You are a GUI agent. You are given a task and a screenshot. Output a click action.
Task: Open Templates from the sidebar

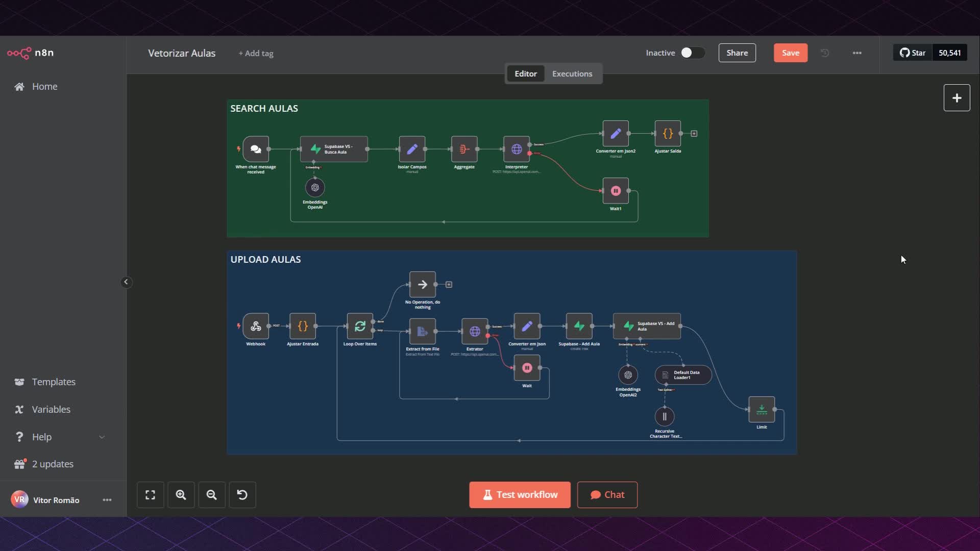click(54, 382)
